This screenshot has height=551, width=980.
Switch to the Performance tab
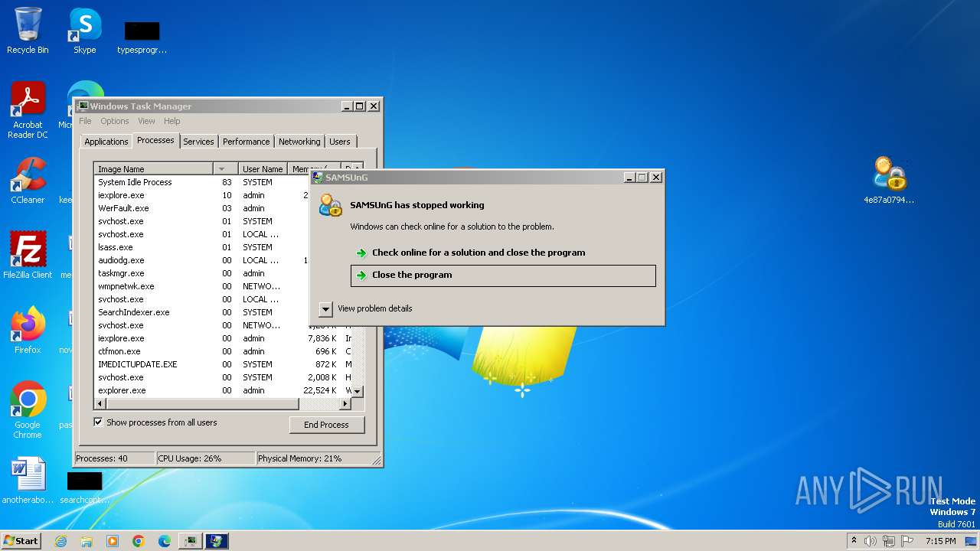click(247, 142)
